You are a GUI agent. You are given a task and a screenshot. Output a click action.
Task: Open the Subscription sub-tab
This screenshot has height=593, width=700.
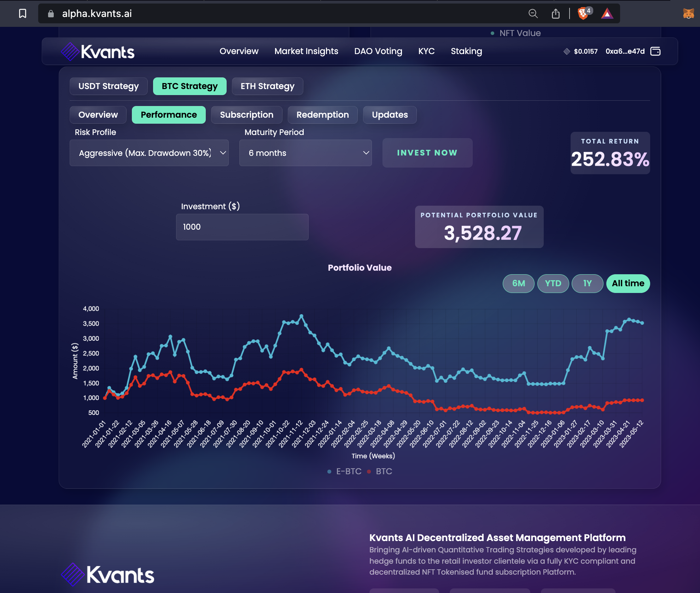pyautogui.click(x=246, y=115)
